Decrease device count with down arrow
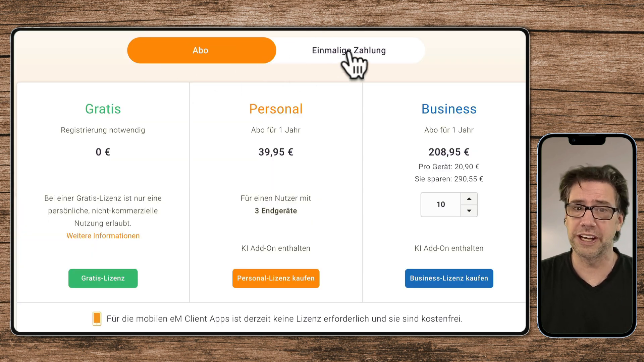This screenshot has height=362, width=644. coord(469,211)
